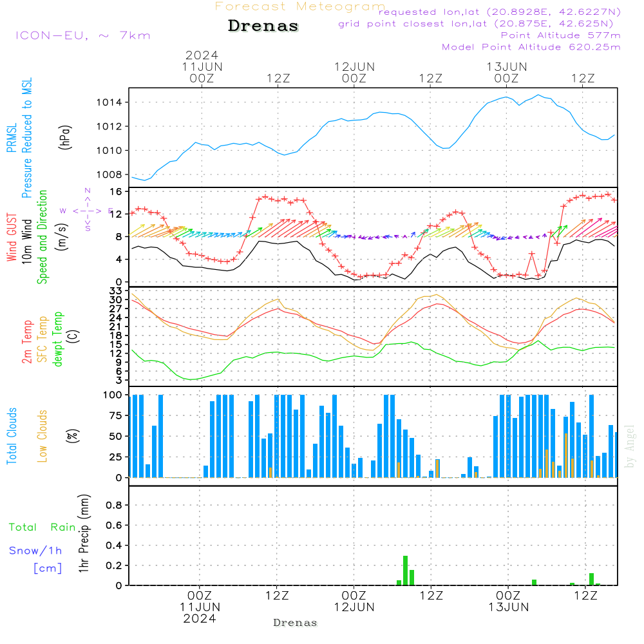Image resolution: width=644 pixels, height=644 pixels.
Task: Click the blue Total Clouds legend label
Action: click(x=12, y=435)
